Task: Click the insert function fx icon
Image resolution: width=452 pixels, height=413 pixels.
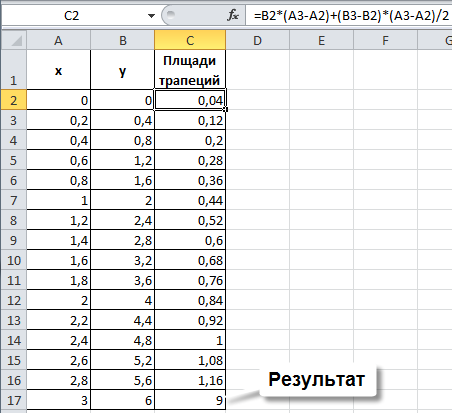Action: 233,15
